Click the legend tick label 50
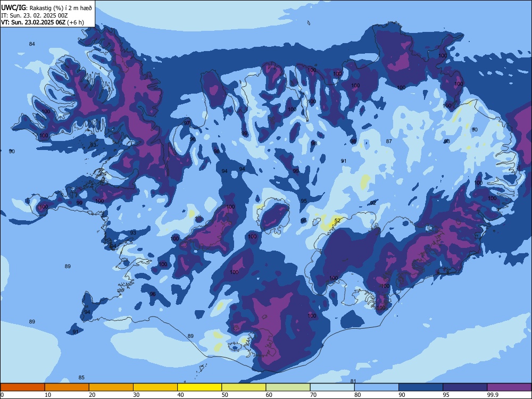The width and height of the screenshot is (532, 399). 225,395
